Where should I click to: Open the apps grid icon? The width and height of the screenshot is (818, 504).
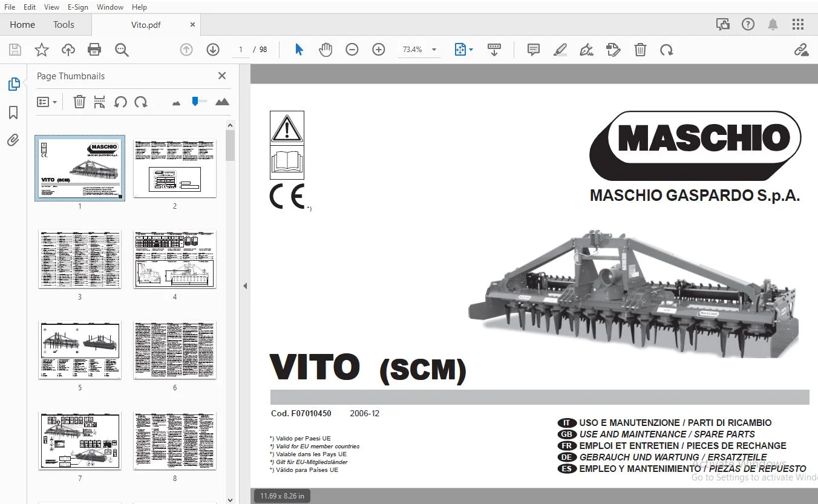[798, 24]
